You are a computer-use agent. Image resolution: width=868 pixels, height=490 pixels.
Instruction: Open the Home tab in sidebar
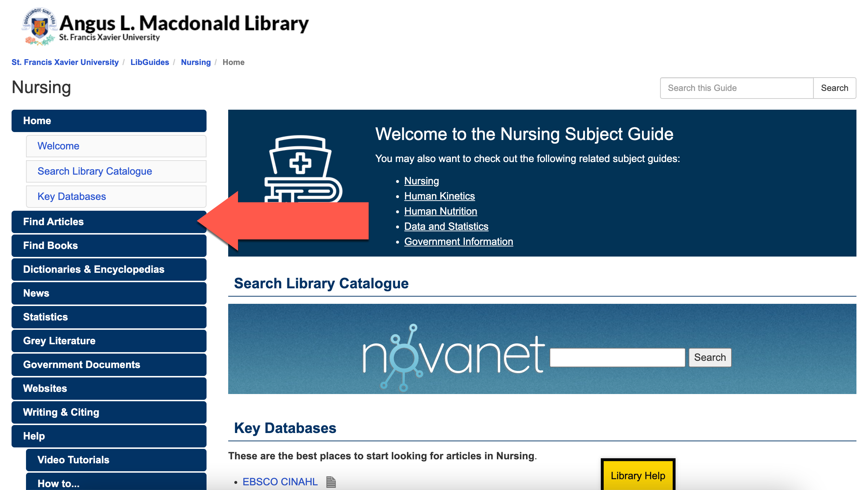(109, 121)
